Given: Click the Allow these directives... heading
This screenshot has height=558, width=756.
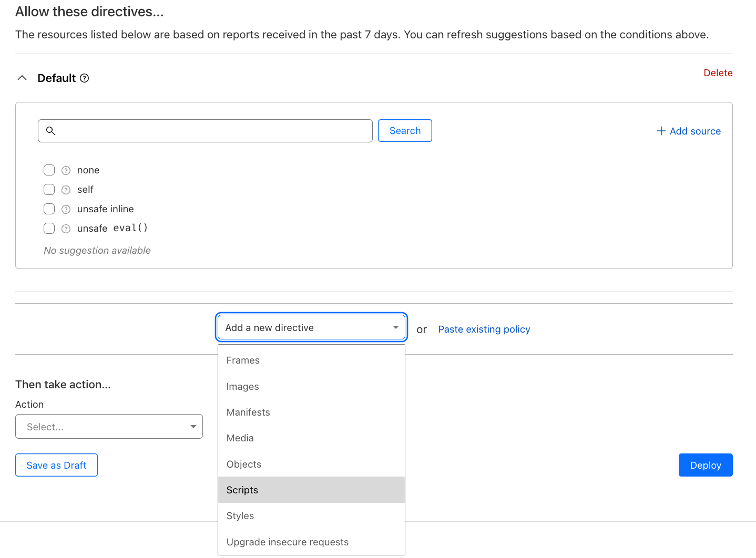Looking at the screenshot, I should click(89, 12).
